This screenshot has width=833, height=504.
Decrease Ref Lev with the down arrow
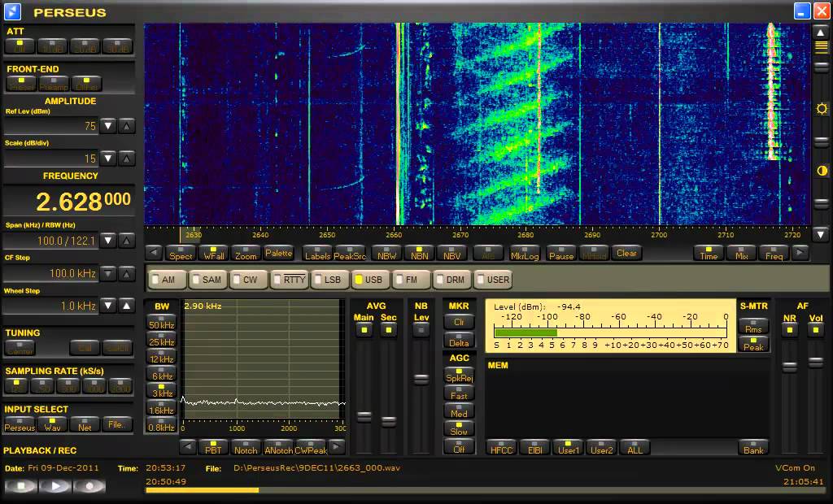coord(108,126)
